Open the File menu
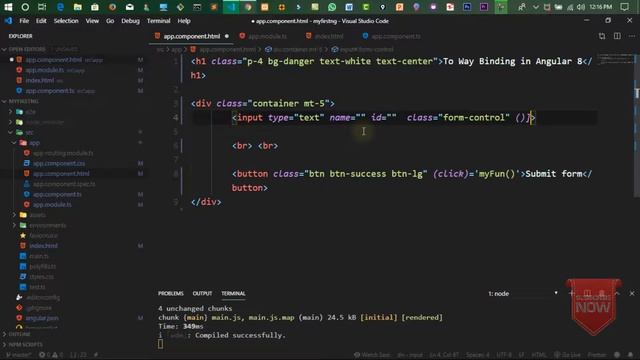 pyautogui.click(x=24, y=21)
